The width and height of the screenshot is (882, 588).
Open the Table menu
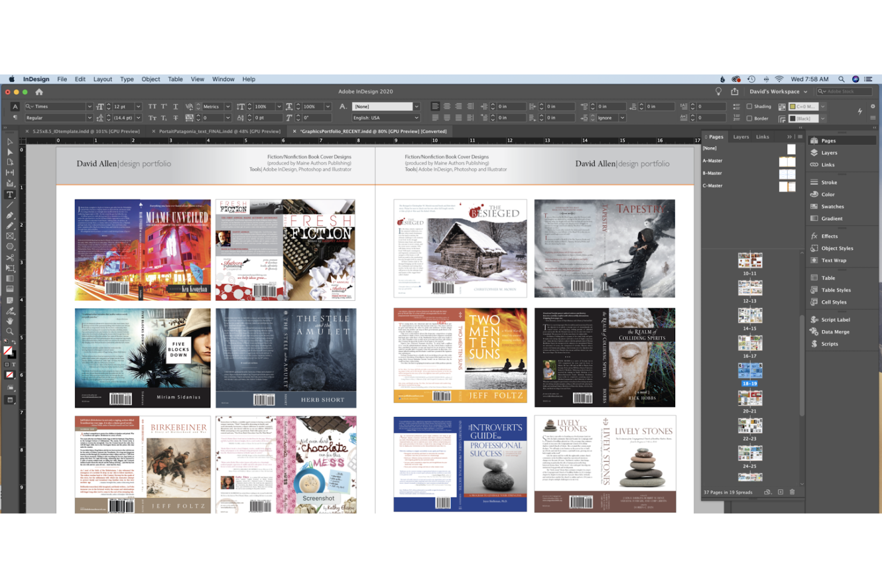click(175, 79)
